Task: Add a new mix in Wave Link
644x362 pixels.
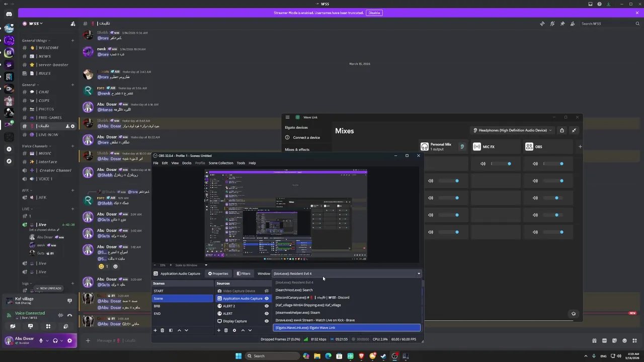Action: point(580,147)
